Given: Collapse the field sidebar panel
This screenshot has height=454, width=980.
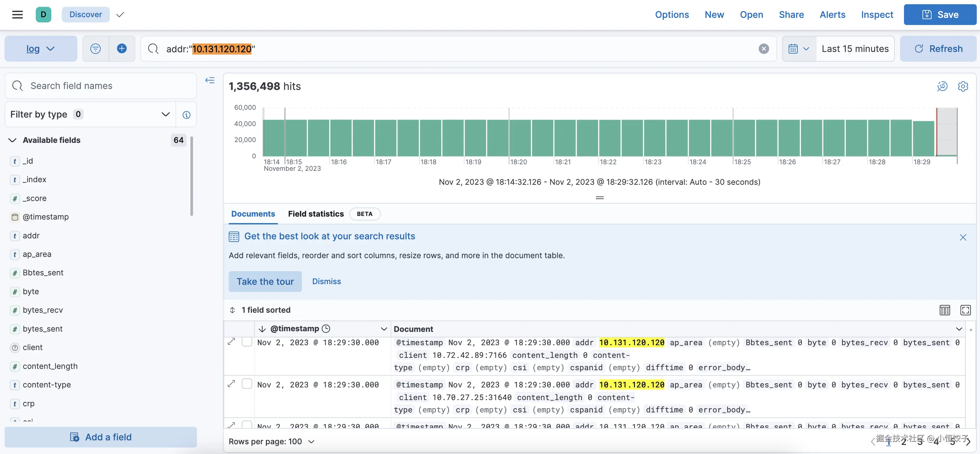Looking at the screenshot, I should point(210,80).
